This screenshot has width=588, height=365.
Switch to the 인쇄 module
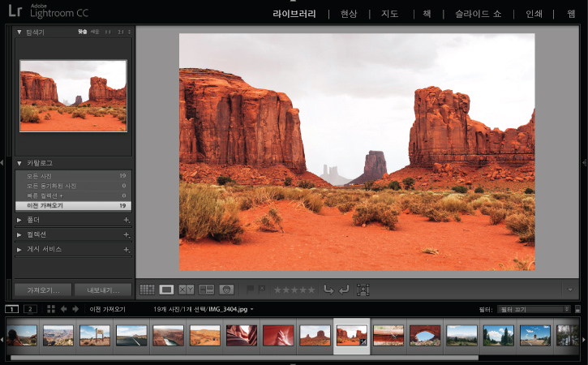(534, 14)
